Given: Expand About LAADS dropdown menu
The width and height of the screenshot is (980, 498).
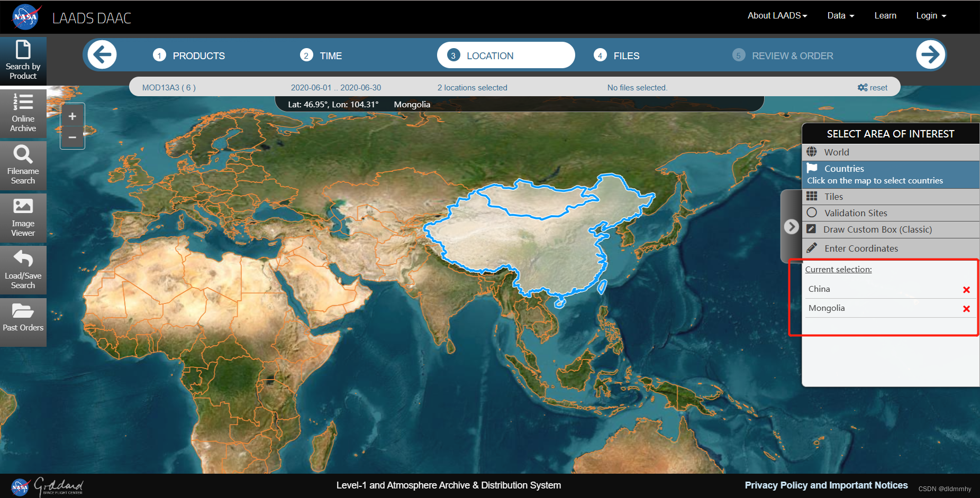Looking at the screenshot, I should 777,15.
